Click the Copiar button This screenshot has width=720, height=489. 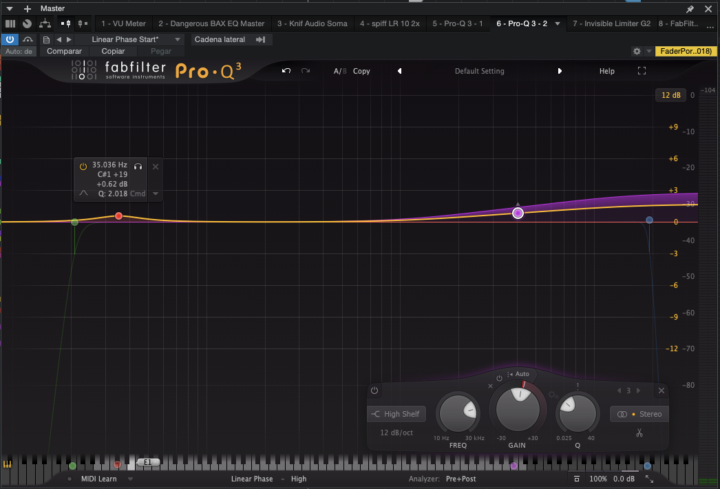[x=113, y=51]
